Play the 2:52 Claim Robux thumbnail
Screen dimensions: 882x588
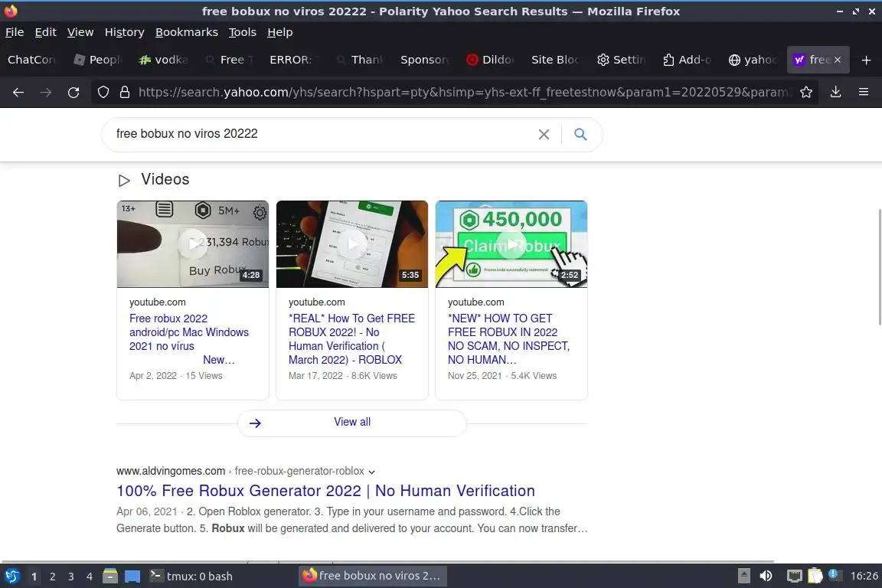(x=511, y=244)
